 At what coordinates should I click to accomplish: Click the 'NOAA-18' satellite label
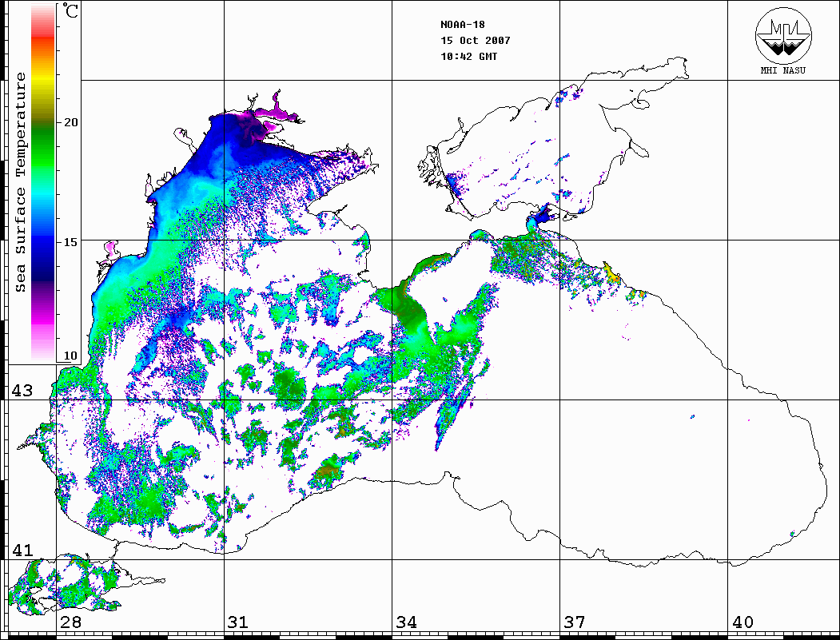point(462,25)
